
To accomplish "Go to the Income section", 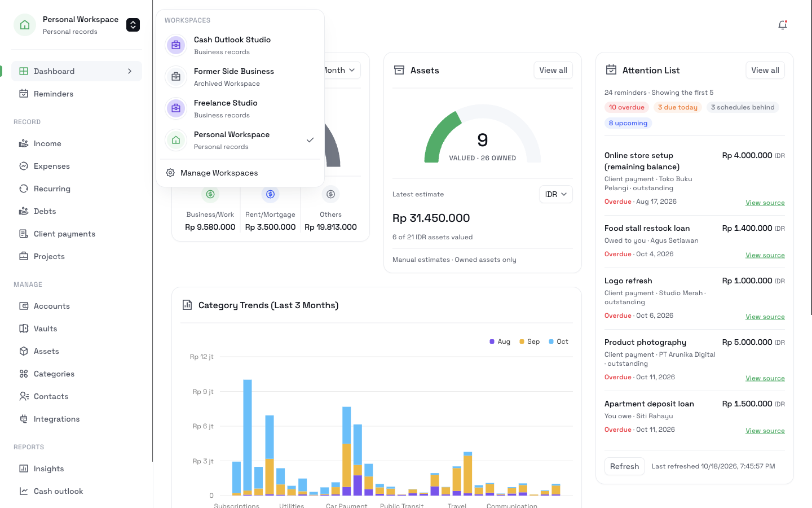I will coord(77,143).
